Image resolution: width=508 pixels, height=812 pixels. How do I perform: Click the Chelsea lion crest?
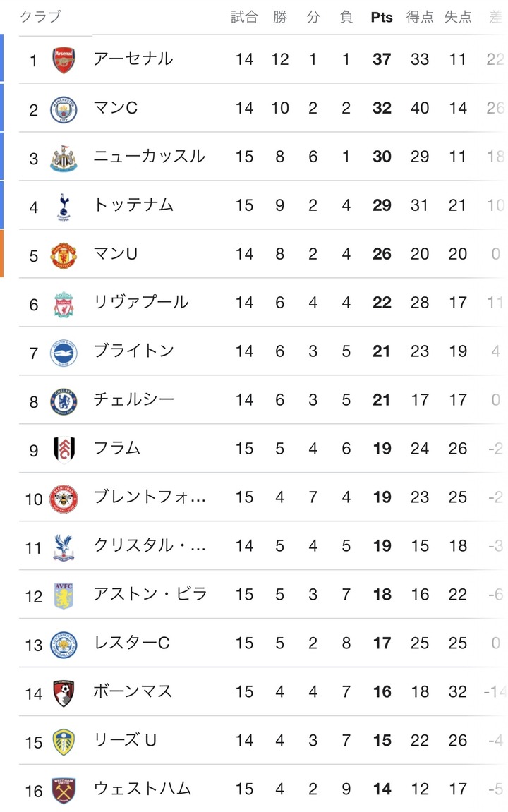(x=64, y=401)
